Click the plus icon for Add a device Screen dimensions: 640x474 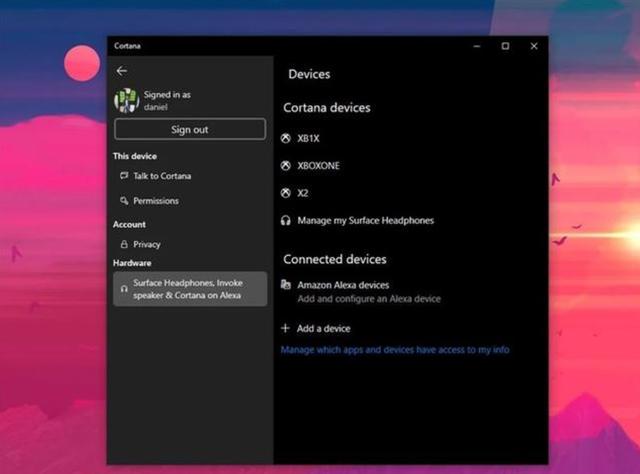(285, 328)
